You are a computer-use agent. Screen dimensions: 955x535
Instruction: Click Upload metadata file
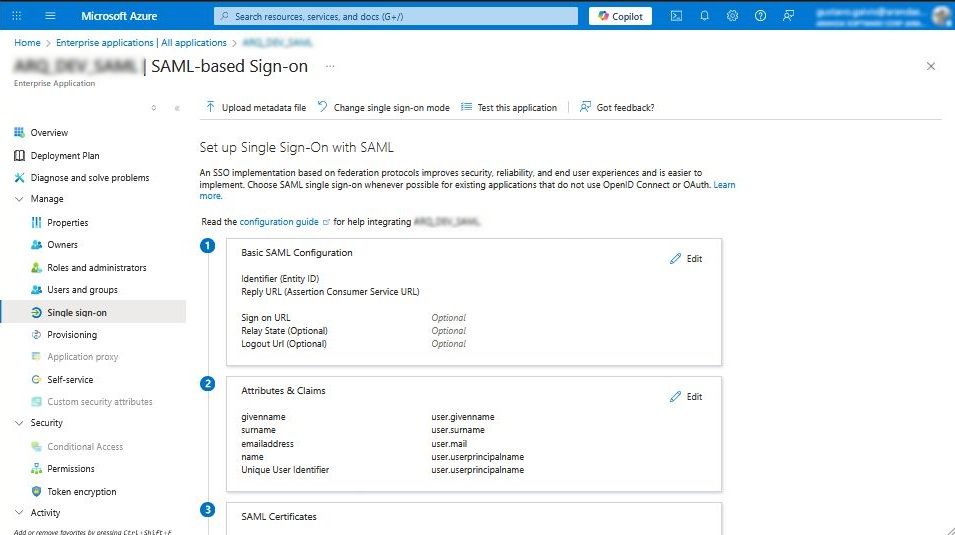point(256,107)
